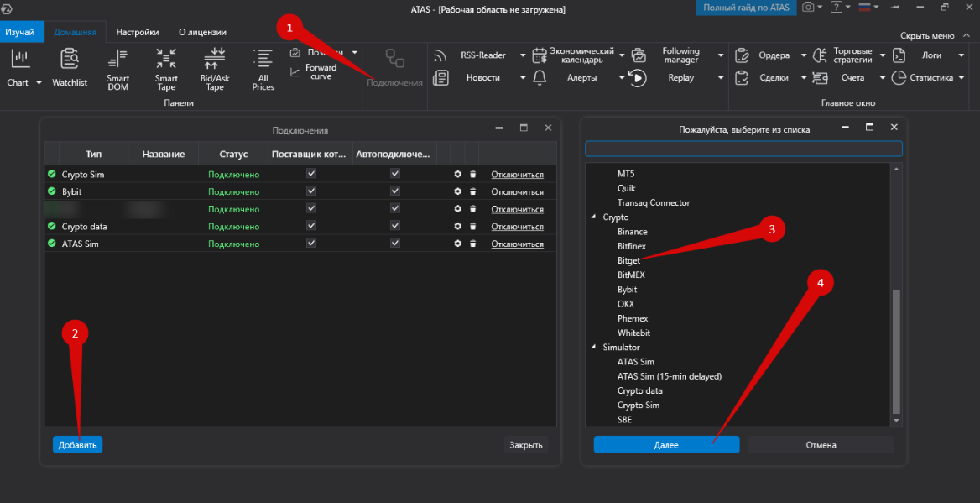The height and width of the screenshot is (503, 980).
Task: Open the Smart DOM panel
Action: pos(117,70)
